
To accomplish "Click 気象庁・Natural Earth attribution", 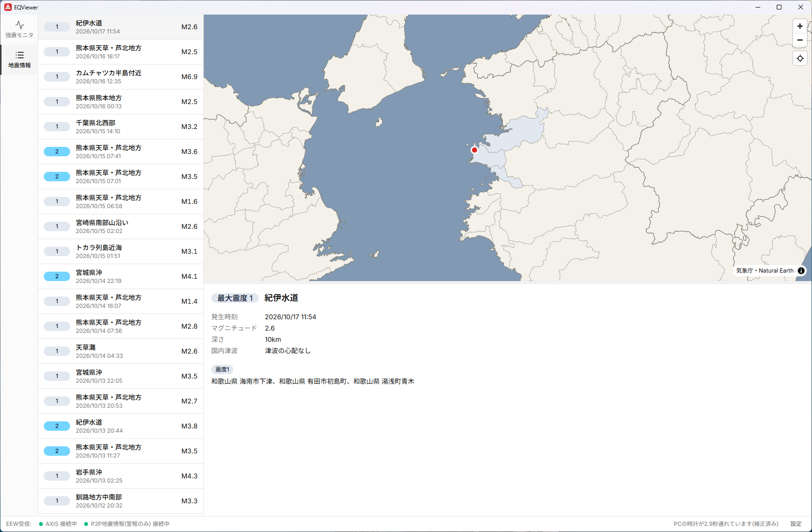I will pyautogui.click(x=764, y=271).
